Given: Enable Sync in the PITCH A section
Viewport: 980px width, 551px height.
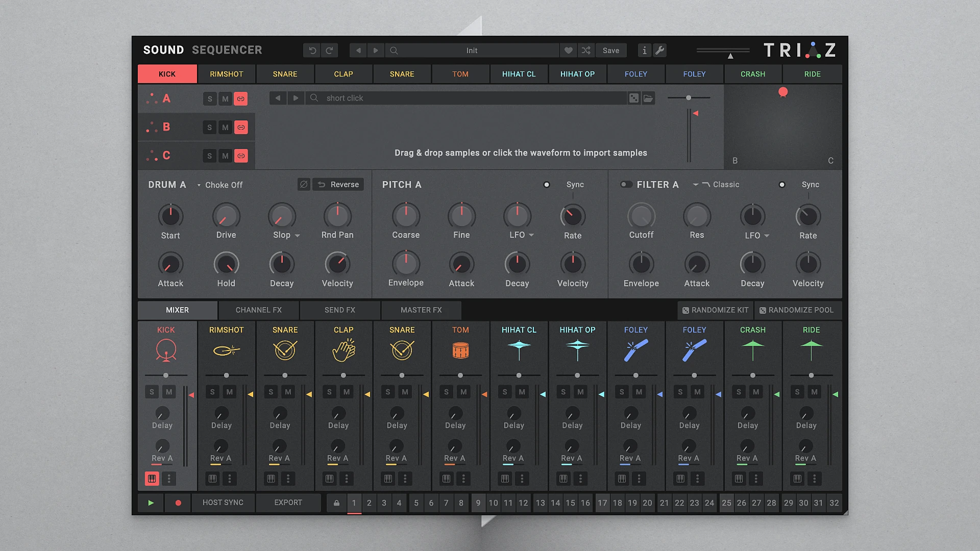Looking at the screenshot, I should click(547, 184).
